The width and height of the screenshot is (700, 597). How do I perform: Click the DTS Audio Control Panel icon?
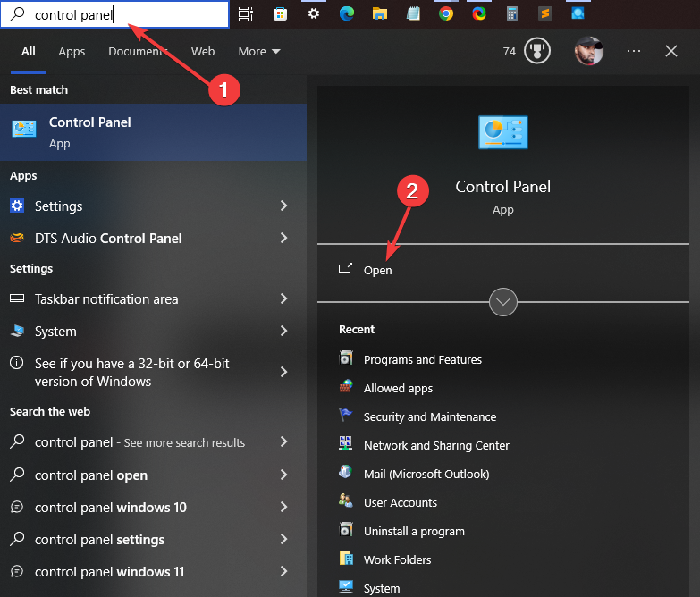(17, 238)
